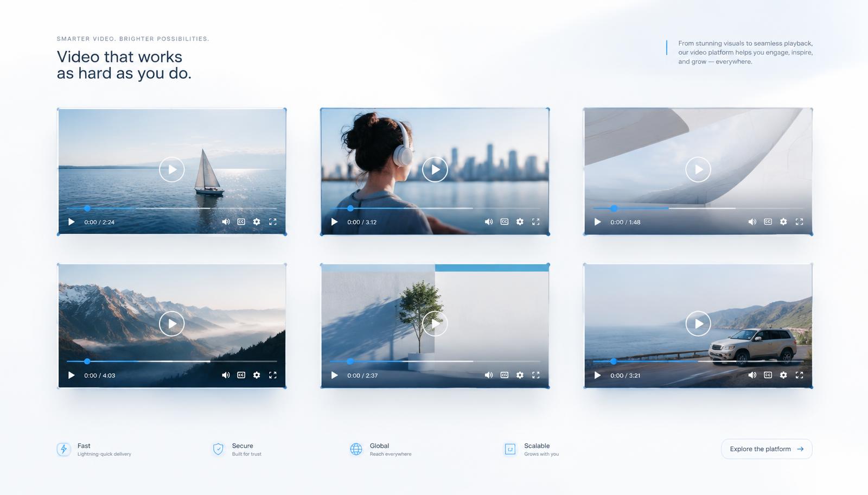Screen dimensions: 868x495
Task: Play the sailboat video with center play button
Action: (172, 169)
